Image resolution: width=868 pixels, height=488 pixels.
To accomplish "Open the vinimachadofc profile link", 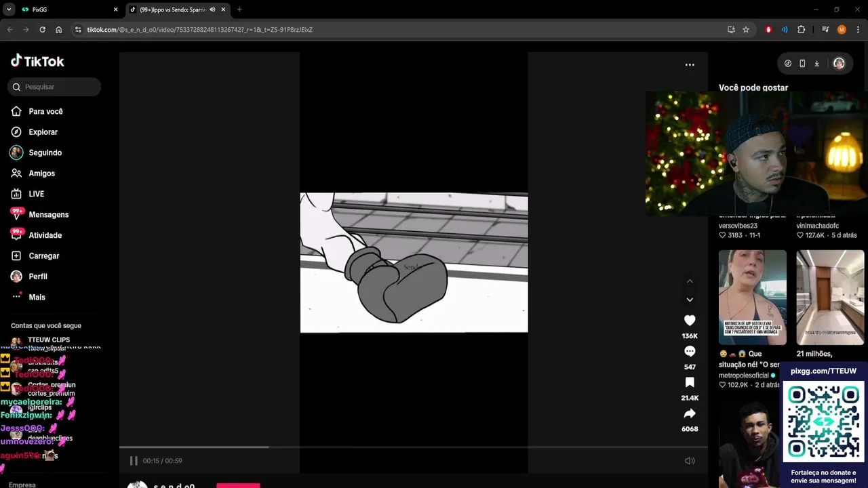I will [817, 226].
